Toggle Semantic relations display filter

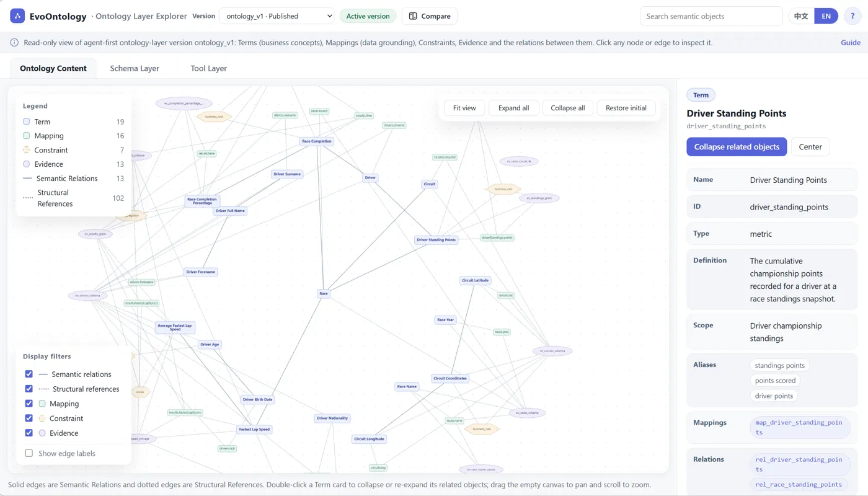[29, 374]
